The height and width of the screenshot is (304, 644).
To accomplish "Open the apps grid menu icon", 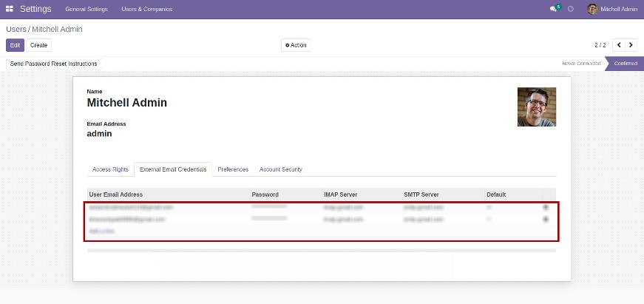I will tap(10, 9).
